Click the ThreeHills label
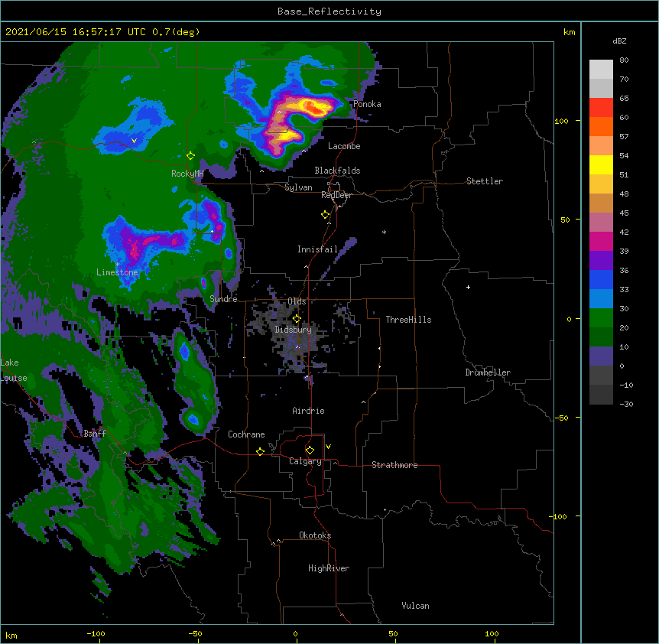The image size is (659, 644). click(x=408, y=320)
